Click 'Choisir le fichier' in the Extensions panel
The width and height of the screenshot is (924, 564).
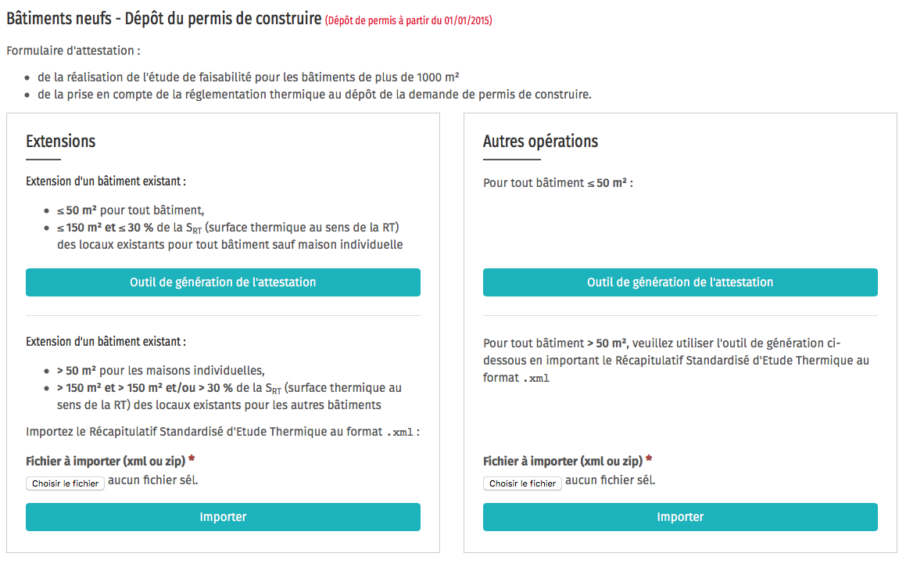(x=66, y=483)
